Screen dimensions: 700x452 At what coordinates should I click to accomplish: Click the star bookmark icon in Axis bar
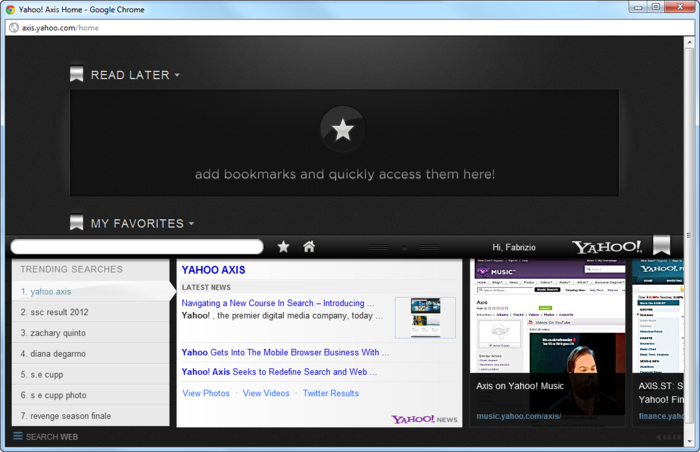click(283, 247)
